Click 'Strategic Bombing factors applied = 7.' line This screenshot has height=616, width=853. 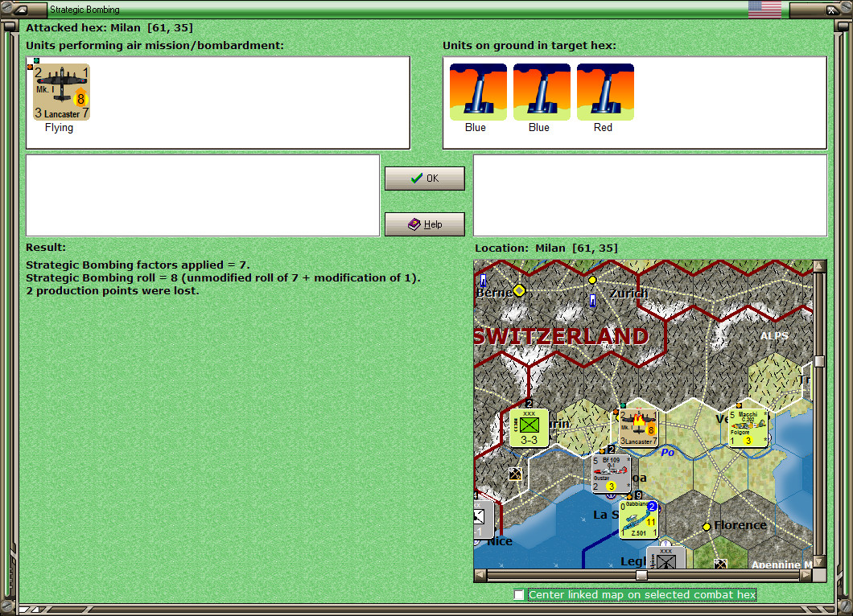click(138, 265)
